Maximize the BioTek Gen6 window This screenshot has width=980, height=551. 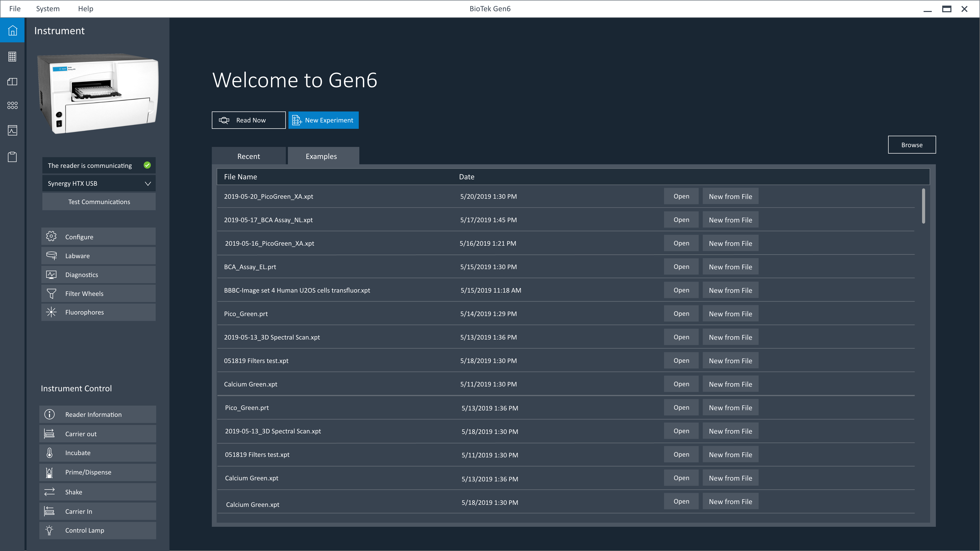tap(947, 9)
